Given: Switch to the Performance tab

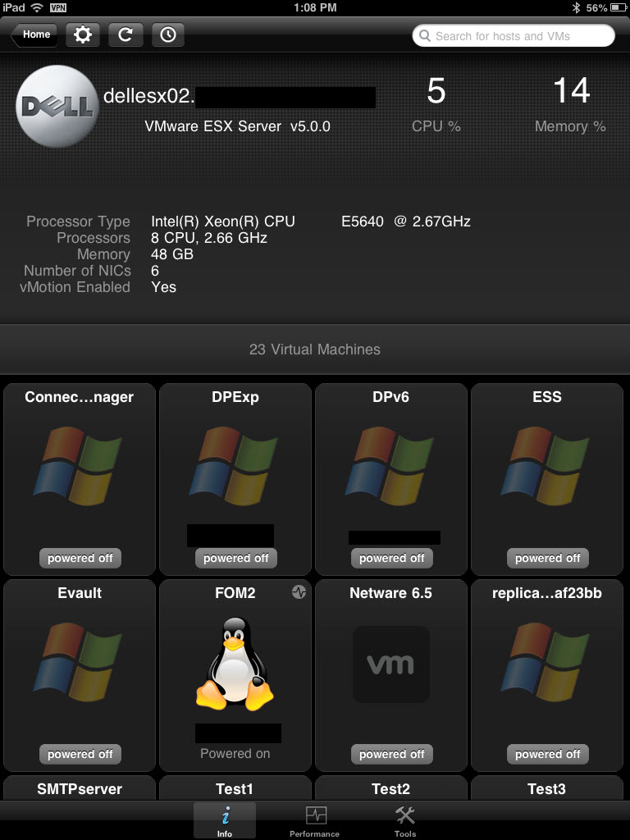Looking at the screenshot, I should 315,821.
